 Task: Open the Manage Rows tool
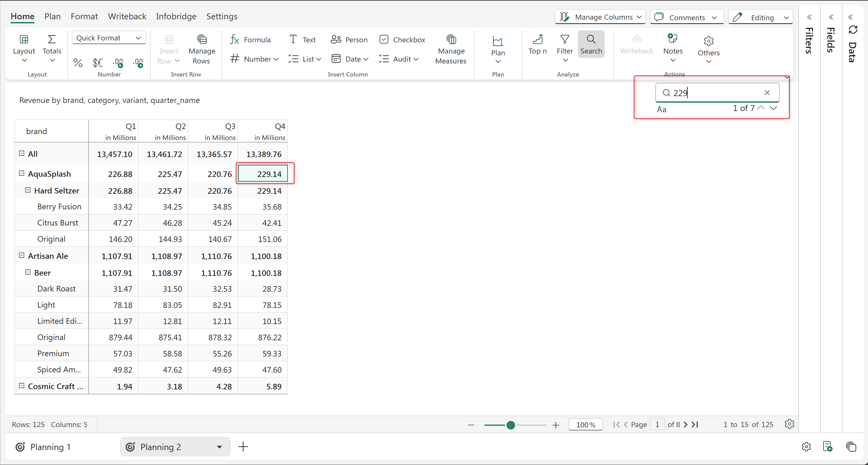201,49
